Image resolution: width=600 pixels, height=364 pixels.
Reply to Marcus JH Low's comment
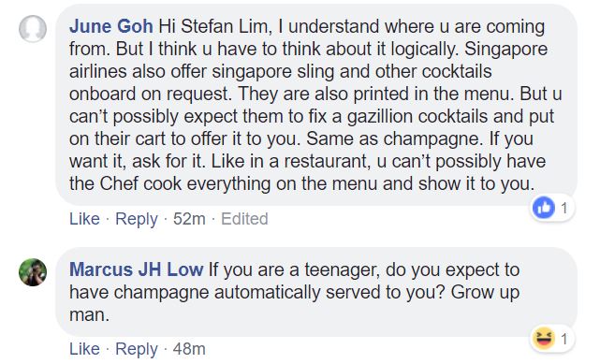tap(137, 350)
